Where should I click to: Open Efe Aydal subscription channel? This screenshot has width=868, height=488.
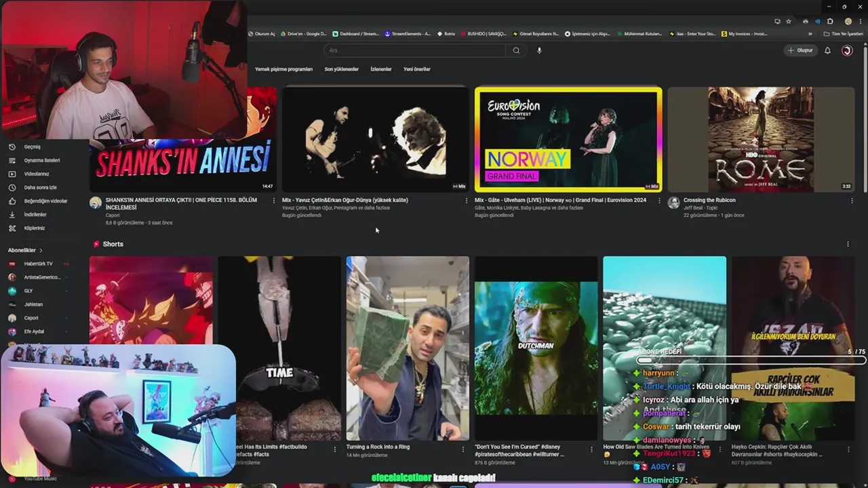tap(34, 331)
